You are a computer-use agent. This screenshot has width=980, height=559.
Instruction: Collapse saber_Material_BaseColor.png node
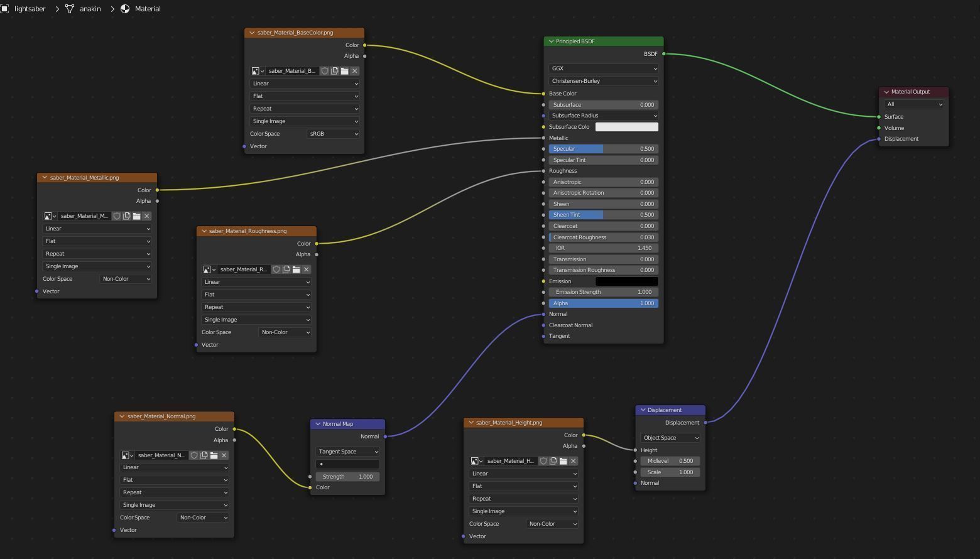[x=252, y=33]
